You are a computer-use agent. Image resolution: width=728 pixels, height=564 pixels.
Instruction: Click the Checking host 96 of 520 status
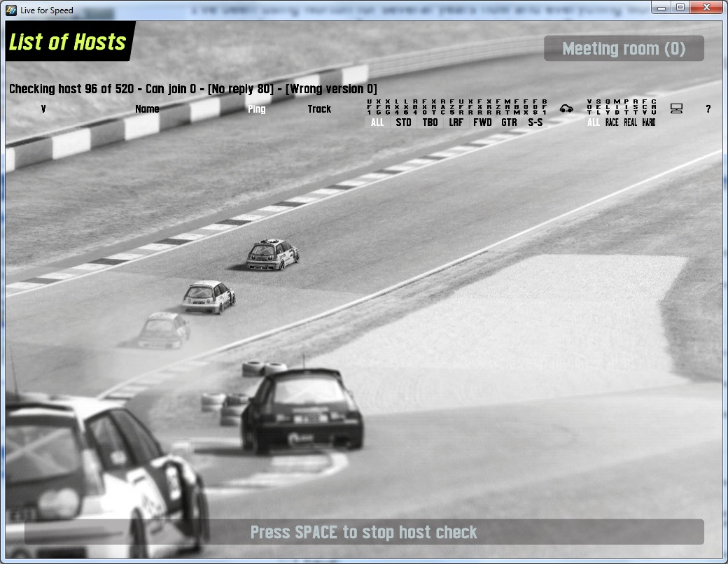point(193,89)
